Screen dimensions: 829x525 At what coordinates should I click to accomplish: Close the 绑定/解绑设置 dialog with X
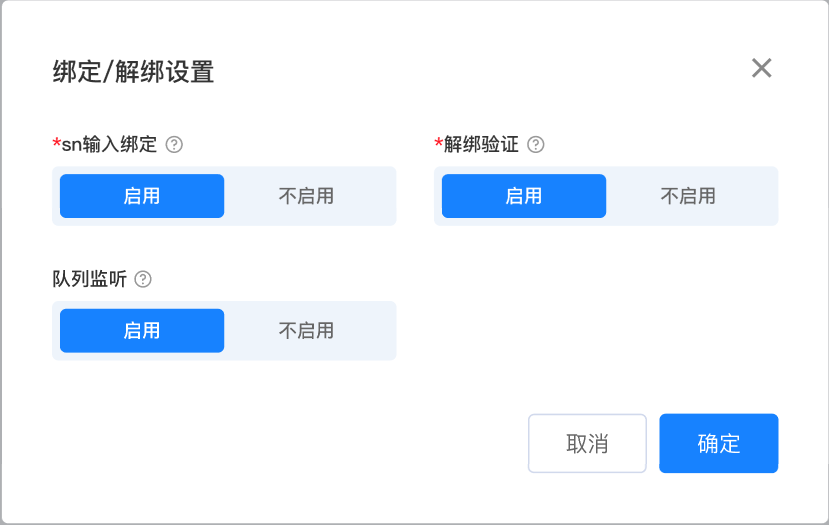[762, 68]
